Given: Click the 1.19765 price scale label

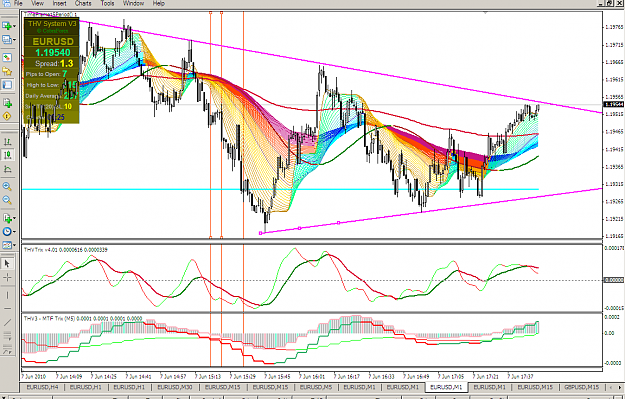Looking at the screenshot, I should coord(614,27).
